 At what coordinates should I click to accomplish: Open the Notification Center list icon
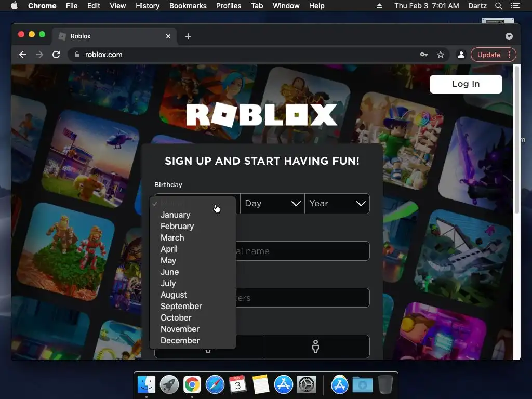[515, 6]
